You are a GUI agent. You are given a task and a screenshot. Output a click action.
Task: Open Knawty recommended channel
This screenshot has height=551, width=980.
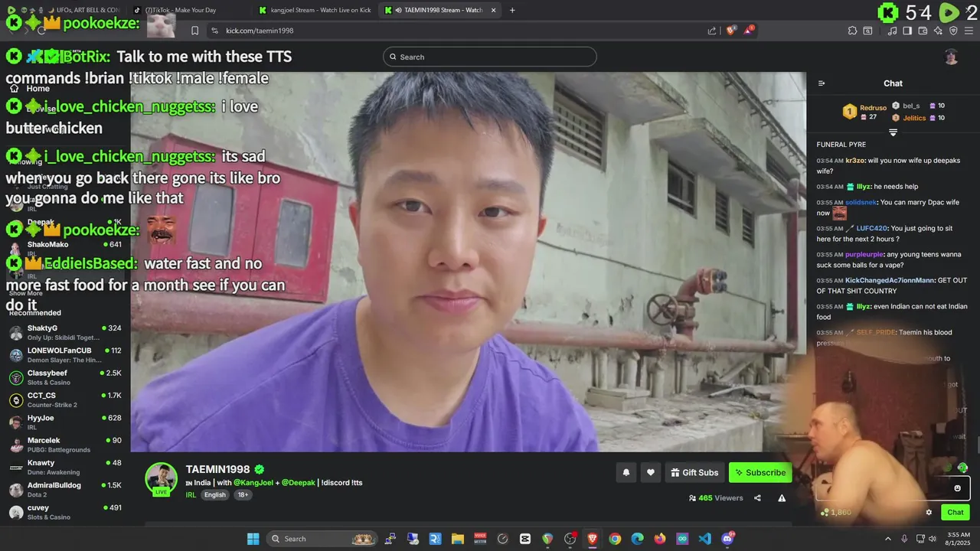click(x=65, y=467)
